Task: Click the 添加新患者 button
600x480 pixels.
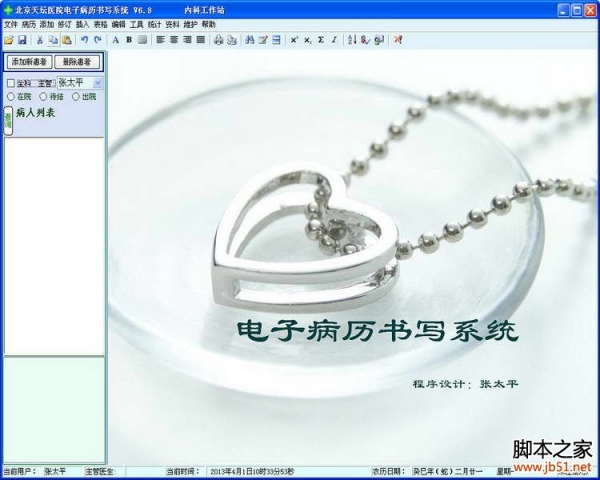Action: tap(29, 62)
